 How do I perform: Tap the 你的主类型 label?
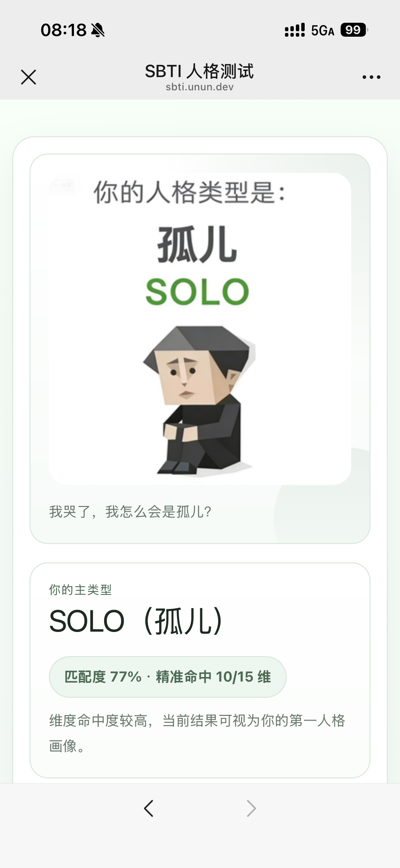(80, 590)
